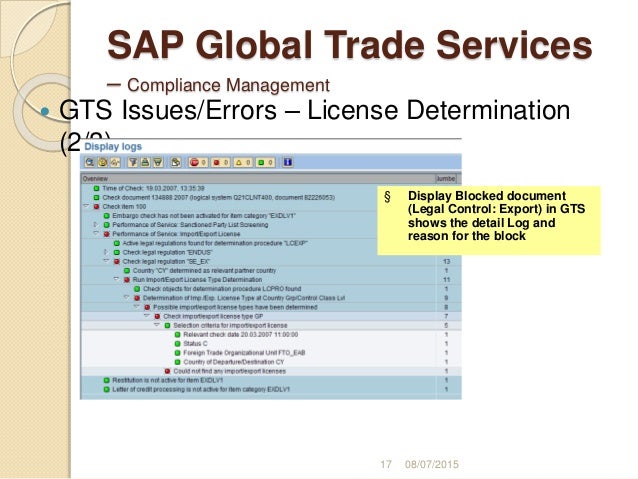Click the green square success counter button
The height and width of the screenshot is (479, 638).
[265, 162]
